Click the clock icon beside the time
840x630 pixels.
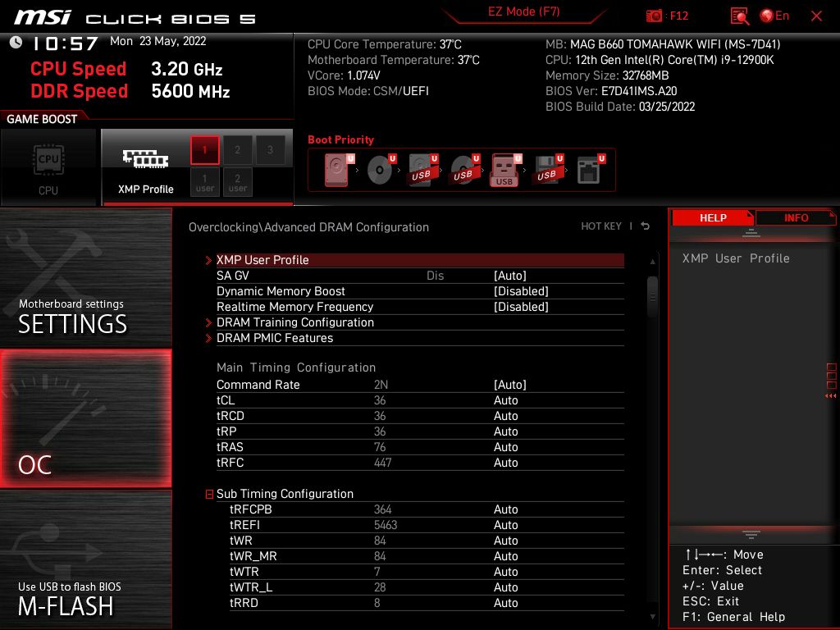click(16, 43)
